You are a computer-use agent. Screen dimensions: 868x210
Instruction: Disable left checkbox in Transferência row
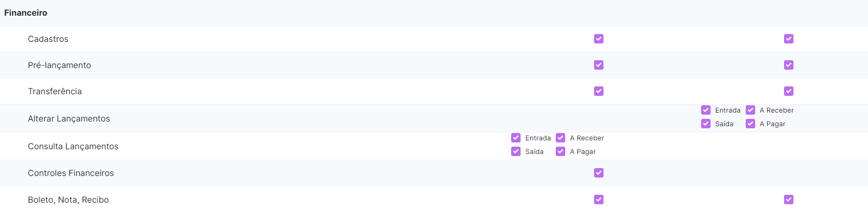click(x=599, y=91)
